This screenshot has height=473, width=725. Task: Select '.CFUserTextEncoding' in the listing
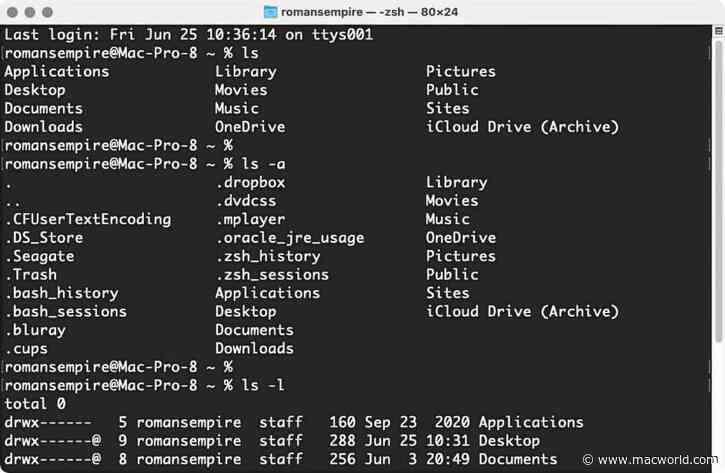pos(88,219)
